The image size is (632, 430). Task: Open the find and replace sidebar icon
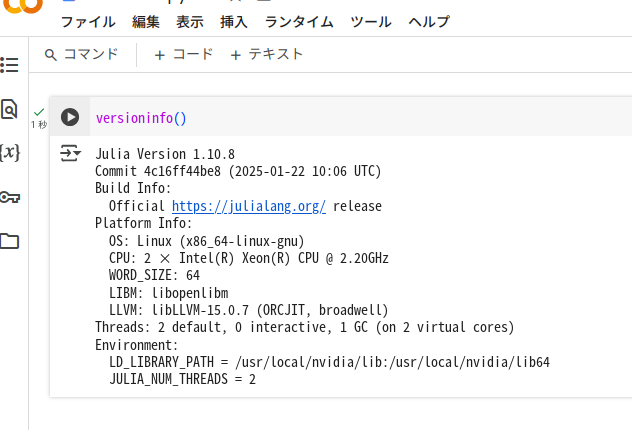coord(9,109)
